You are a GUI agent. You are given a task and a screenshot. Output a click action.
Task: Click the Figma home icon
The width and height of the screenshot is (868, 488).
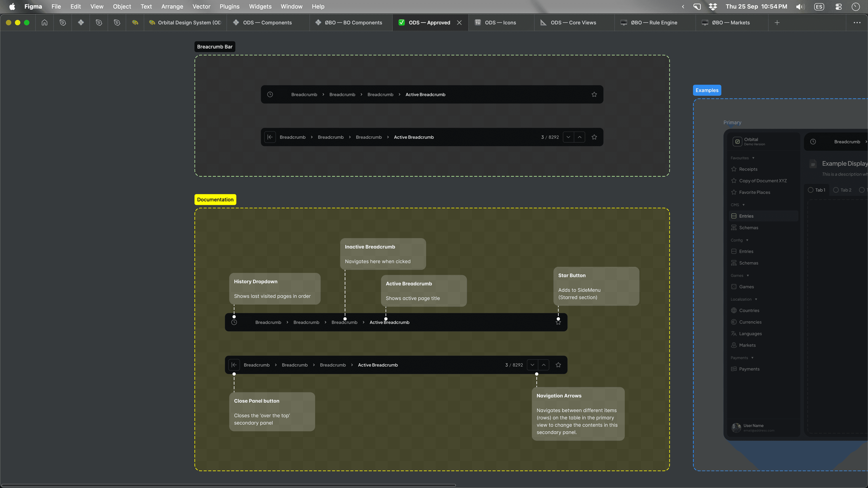(45, 23)
